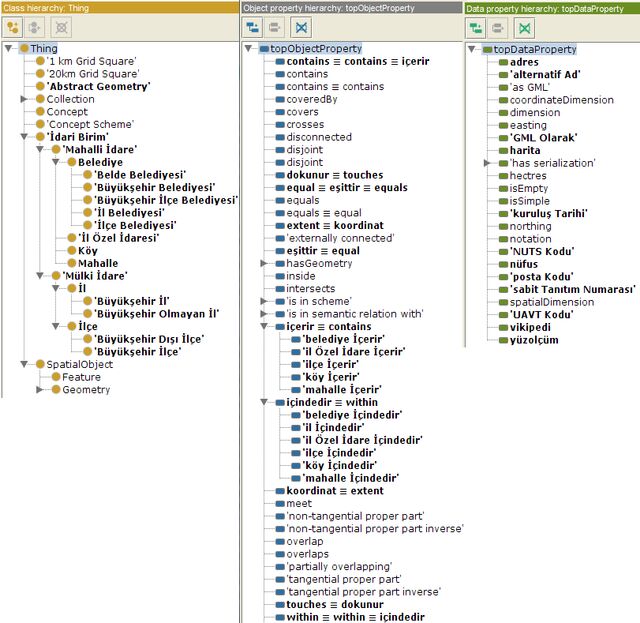This screenshot has width=640, height=623.
Task: Select the 'sabit Tanıtım Numarası' data property
Action: click(568, 289)
